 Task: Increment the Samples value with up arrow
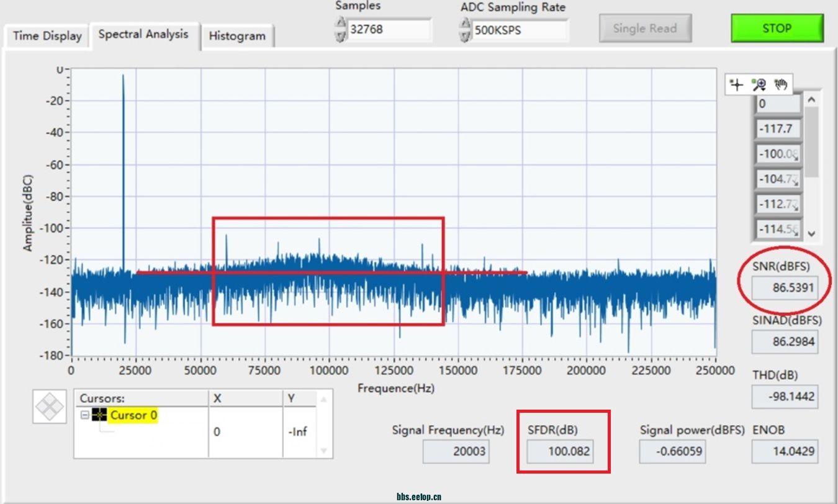(340, 24)
